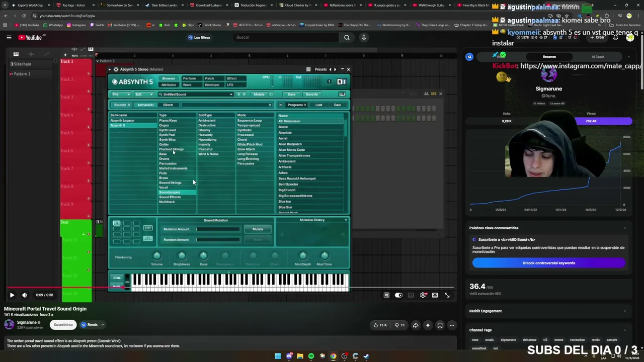Click the Absynth Save As button
Viewport: 644px width, 362px height.
311,95
